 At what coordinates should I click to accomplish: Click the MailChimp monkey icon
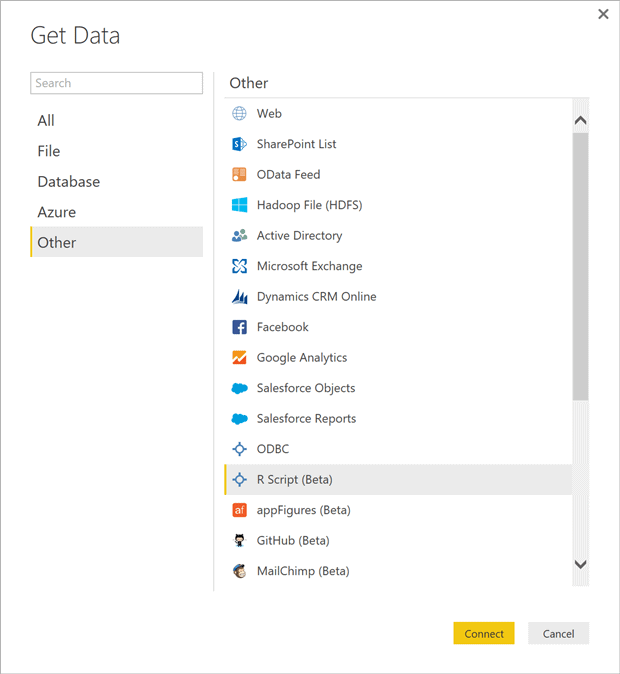coord(239,571)
